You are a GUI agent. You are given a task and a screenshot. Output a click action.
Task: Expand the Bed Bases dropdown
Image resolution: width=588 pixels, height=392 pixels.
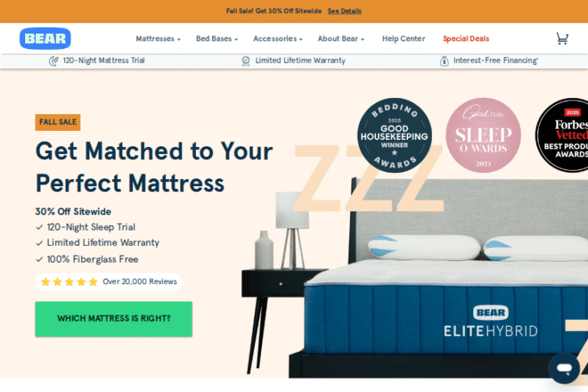click(217, 38)
